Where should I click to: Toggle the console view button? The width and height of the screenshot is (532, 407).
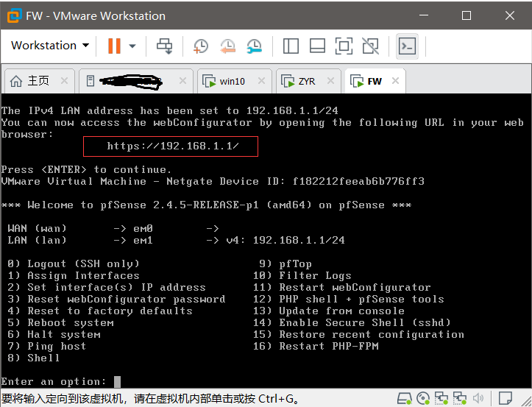(x=407, y=46)
